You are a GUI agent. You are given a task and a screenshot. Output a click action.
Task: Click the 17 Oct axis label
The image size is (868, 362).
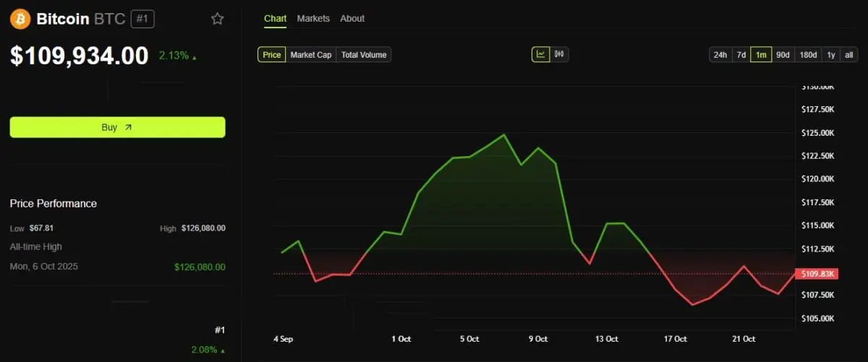point(675,339)
